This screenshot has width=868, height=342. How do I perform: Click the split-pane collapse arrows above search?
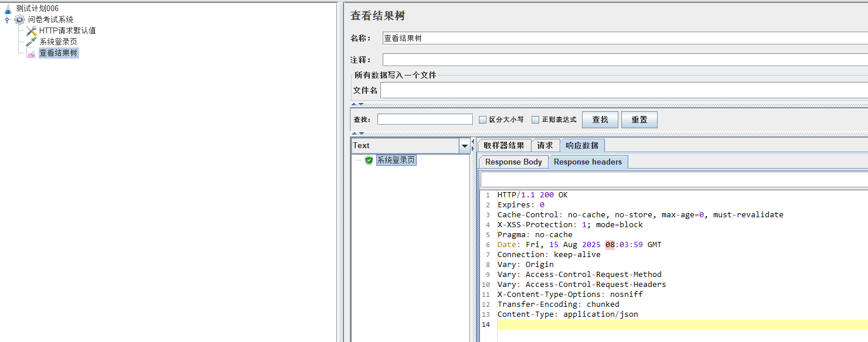pos(358,104)
